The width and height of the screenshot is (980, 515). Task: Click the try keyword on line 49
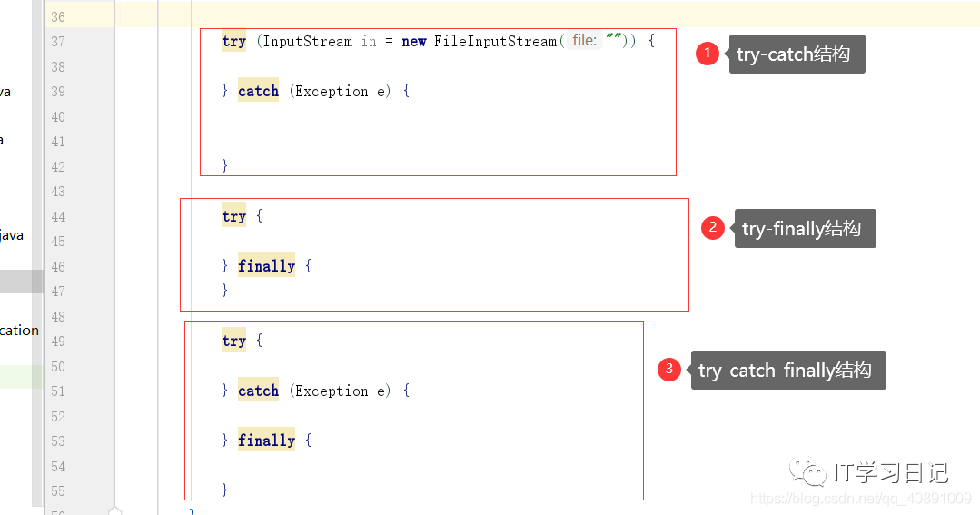click(233, 341)
